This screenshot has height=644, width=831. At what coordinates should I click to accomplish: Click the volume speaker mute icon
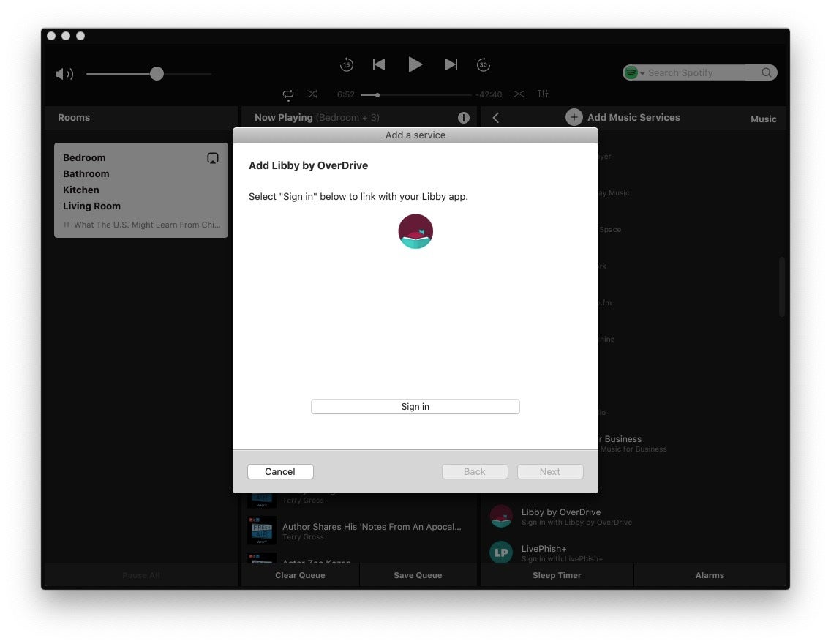(64, 74)
